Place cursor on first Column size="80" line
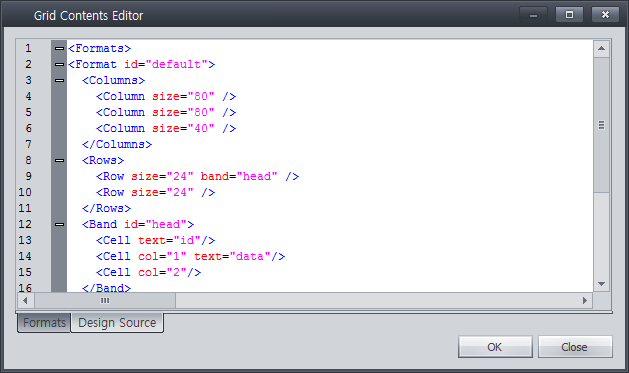The image size is (629, 373). [166, 97]
